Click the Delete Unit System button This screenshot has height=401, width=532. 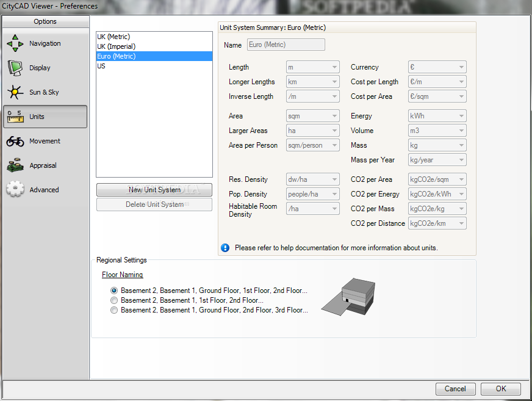coord(154,204)
